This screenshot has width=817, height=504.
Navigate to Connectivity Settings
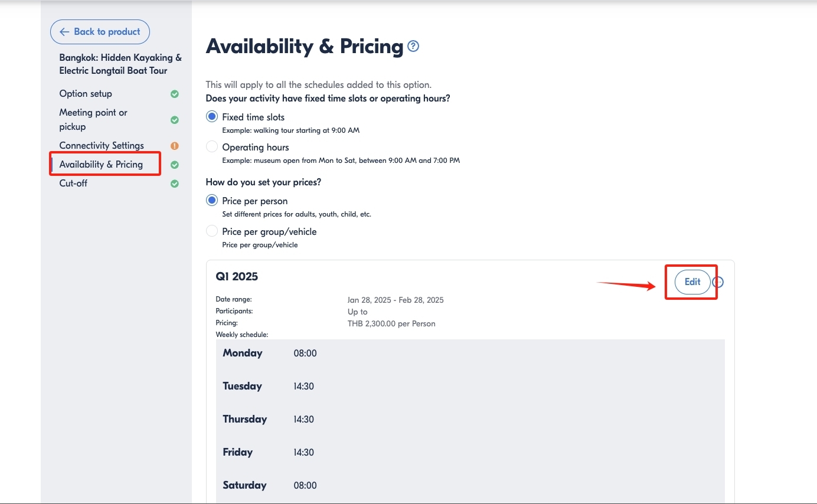[x=102, y=146]
